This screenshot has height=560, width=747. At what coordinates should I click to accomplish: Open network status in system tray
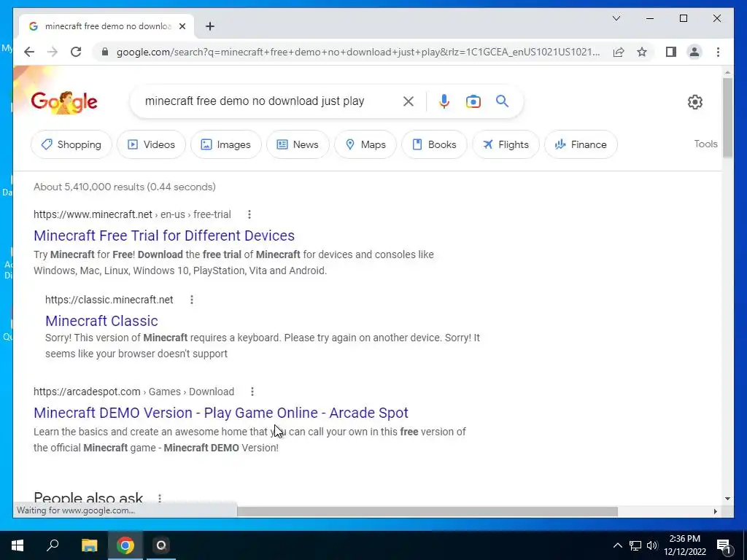point(635,545)
